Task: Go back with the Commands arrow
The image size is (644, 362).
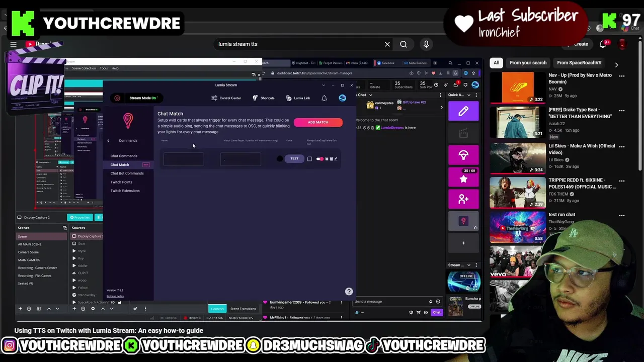Action: click(x=108, y=141)
